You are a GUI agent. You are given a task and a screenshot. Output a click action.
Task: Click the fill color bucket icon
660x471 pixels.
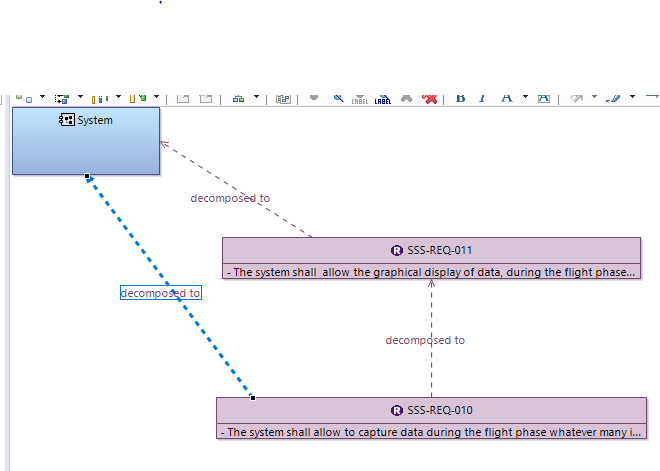(x=577, y=98)
